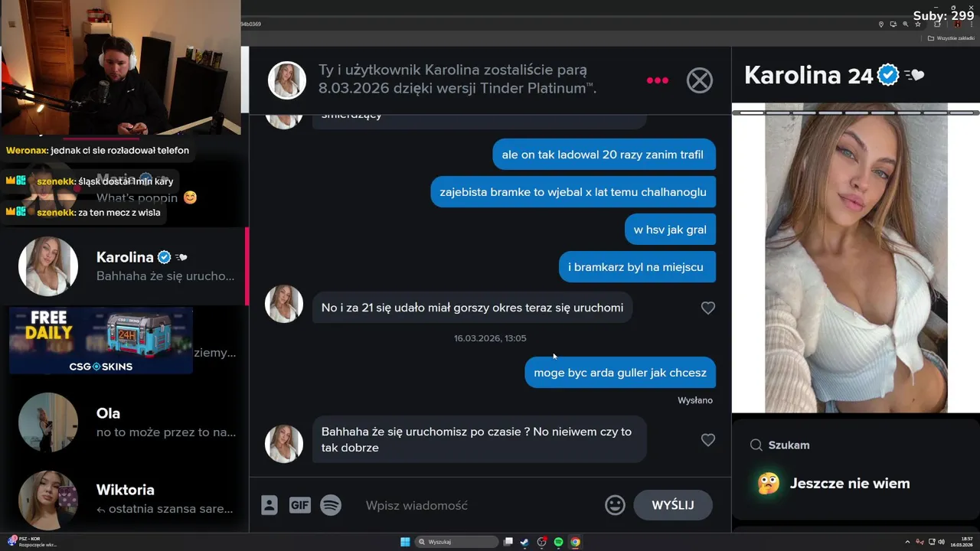980x551 pixels.
Task: Click the Chrome icon in the taskbar
Action: coord(575,542)
